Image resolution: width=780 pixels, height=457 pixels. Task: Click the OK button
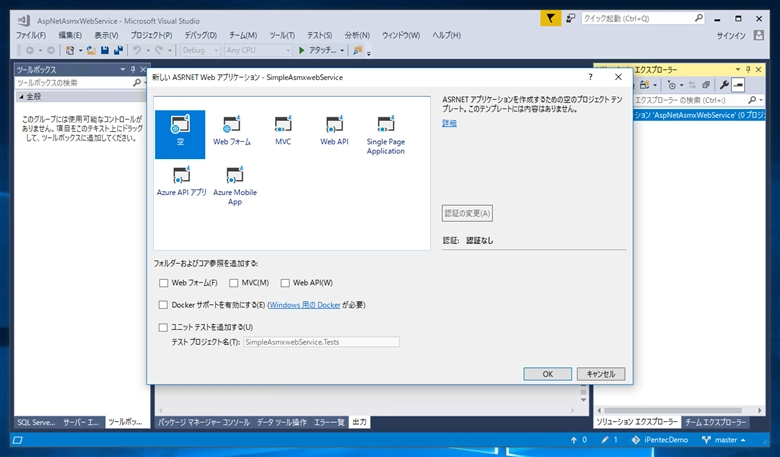pyautogui.click(x=548, y=374)
